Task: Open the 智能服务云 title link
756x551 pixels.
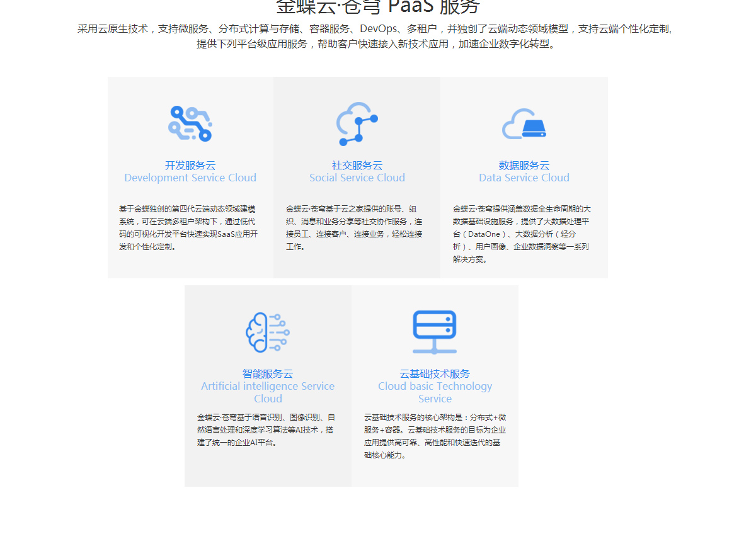Action: [268, 374]
